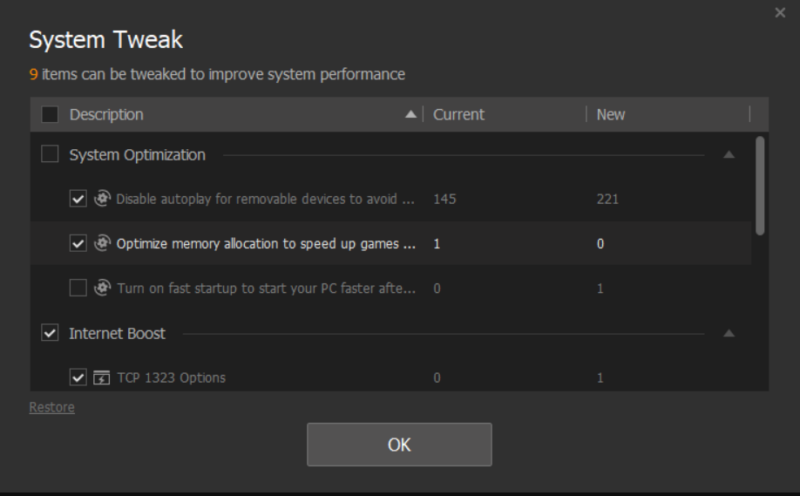Collapse the System Optimization section
This screenshot has height=496, width=800.
pos(729,155)
